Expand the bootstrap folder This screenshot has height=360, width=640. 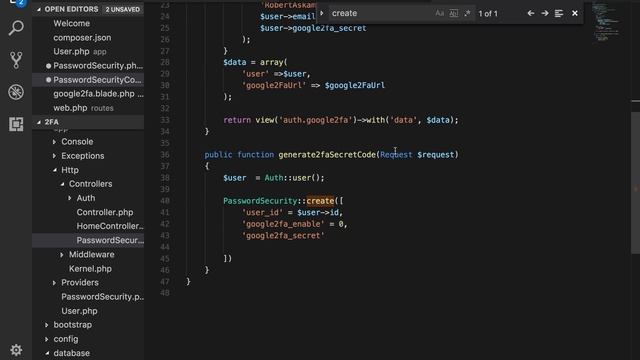[x=47, y=325]
